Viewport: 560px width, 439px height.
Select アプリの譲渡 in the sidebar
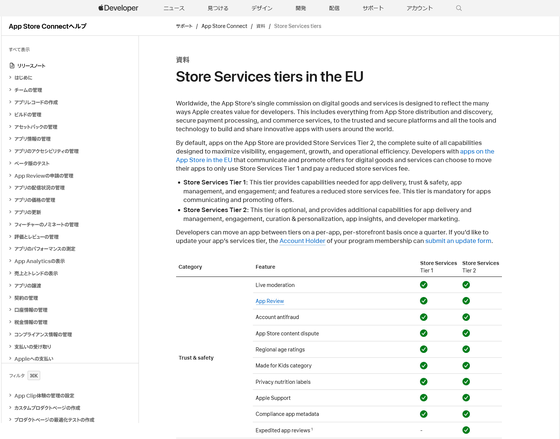click(28, 285)
